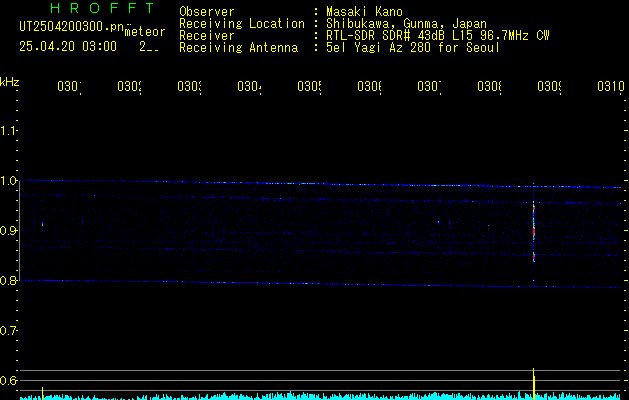Click the 1.1 kHz frequency label
The height and width of the screenshot is (400, 629).
tap(8, 131)
